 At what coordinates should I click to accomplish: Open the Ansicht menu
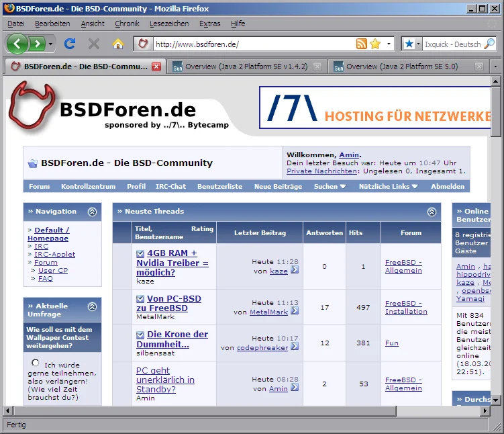[93, 24]
